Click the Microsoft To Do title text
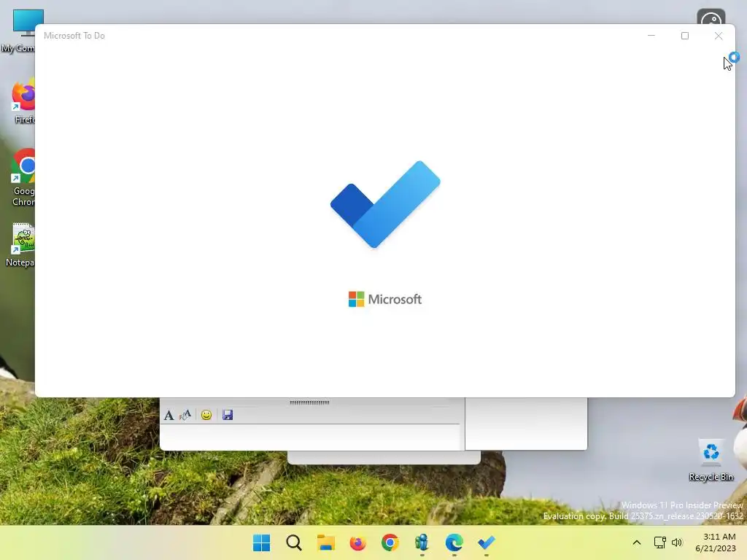Screen dimensions: 747x560 (74, 36)
